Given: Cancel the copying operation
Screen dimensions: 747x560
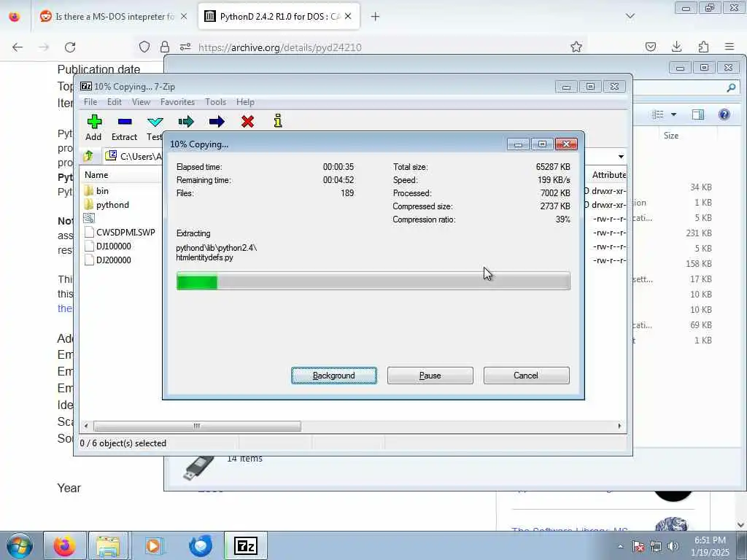Looking at the screenshot, I should point(526,376).
